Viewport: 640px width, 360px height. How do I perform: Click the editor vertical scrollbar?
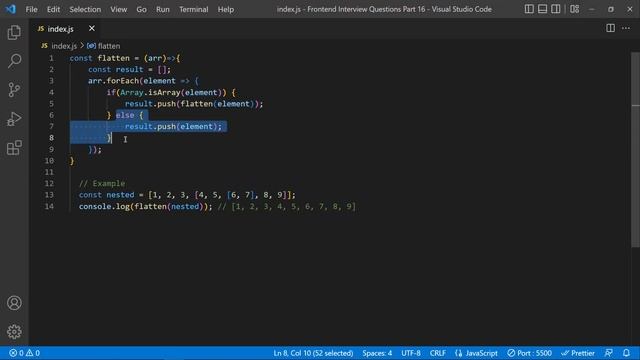point(635,149)
